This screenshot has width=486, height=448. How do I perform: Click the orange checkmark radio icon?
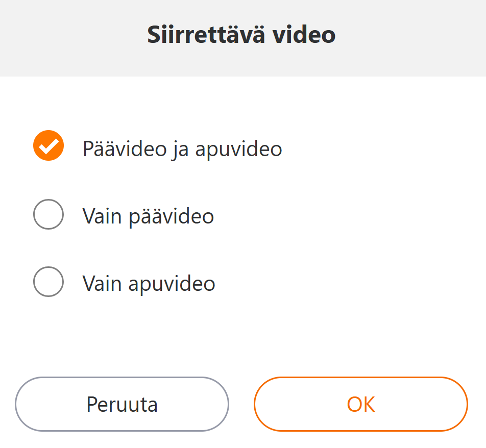coord(48,146)
